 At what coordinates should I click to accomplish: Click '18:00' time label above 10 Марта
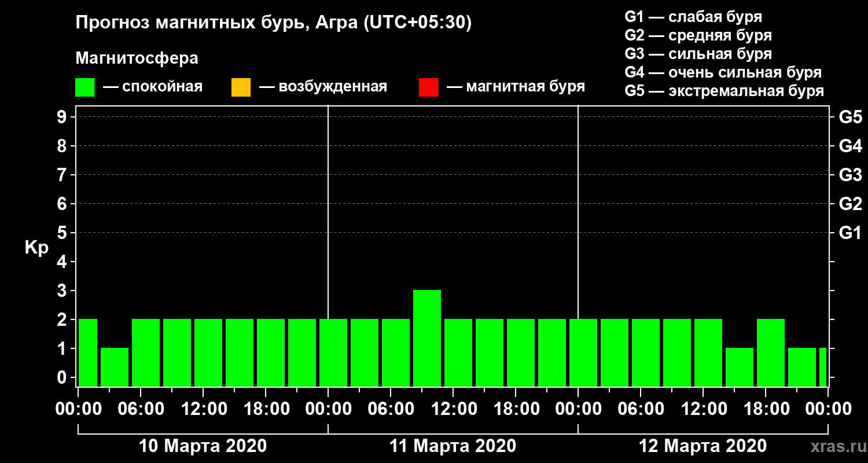click(266, 409)
